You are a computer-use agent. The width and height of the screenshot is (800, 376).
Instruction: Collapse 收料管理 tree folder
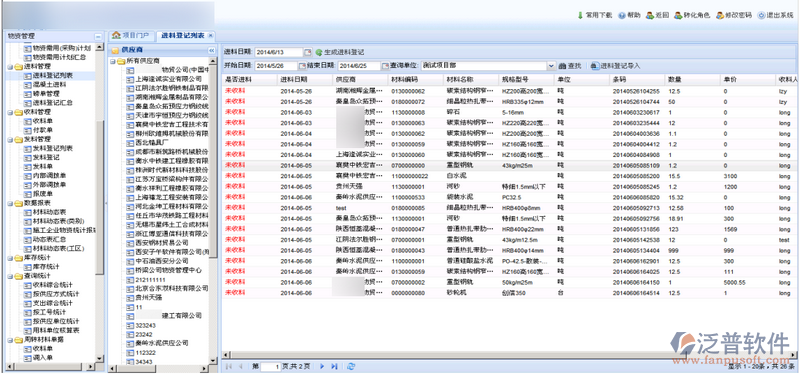point(11,112)
